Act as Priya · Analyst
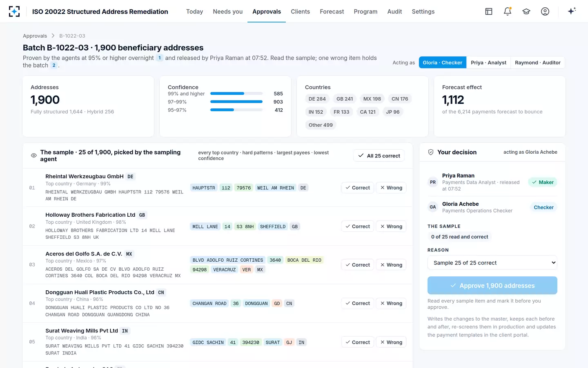This screenshot has height=368, width=588. coord(488,63)
